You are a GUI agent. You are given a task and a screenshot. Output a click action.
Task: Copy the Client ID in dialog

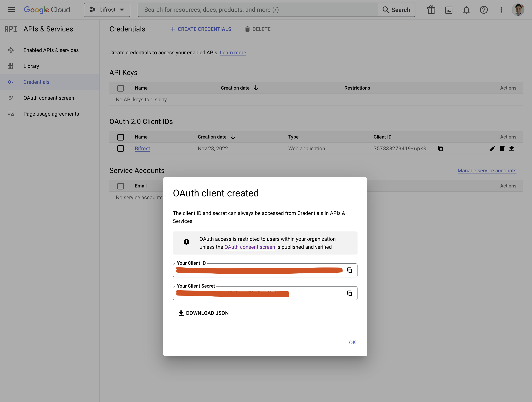(x=350, y=270)
